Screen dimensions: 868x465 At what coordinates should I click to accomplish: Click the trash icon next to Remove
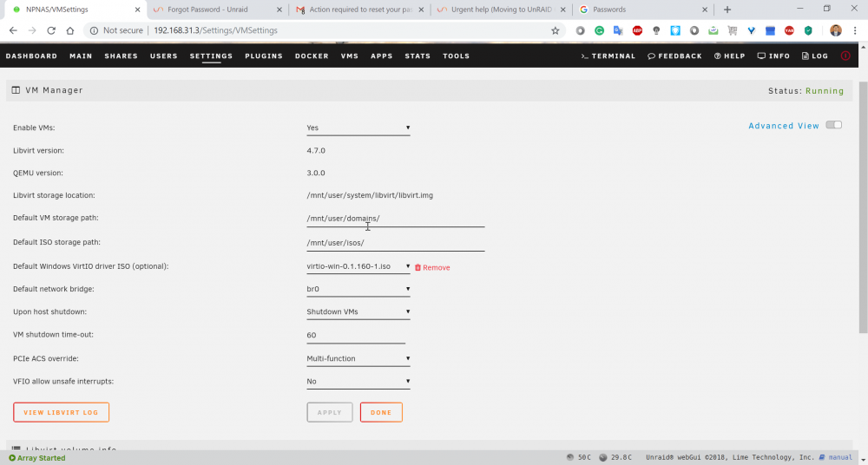(x=418, y=267)
